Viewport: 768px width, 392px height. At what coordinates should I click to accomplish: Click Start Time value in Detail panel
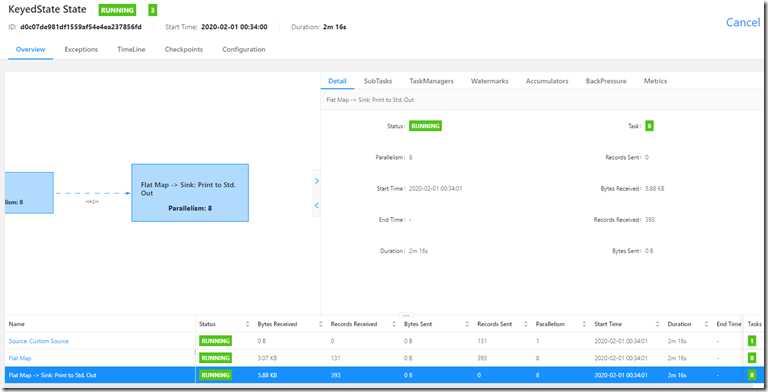point(435,189)
